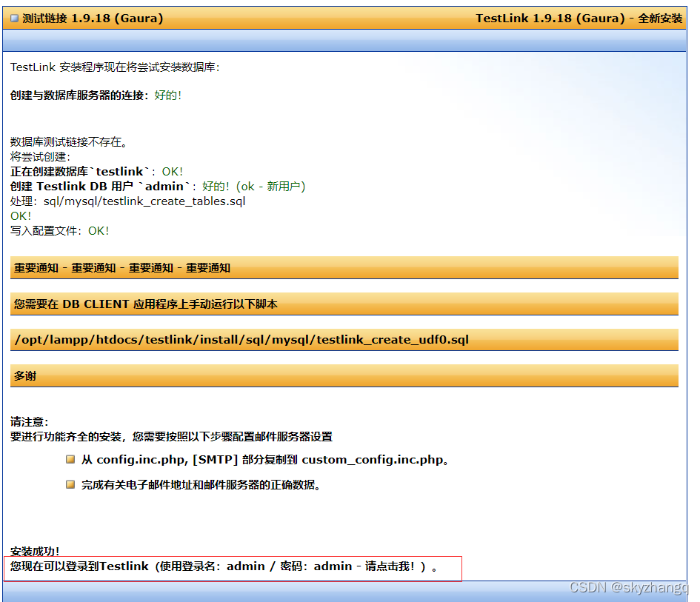Click the green OK! after 写入配置文件
Screen dimensions: 700x602
coord(99,231)
